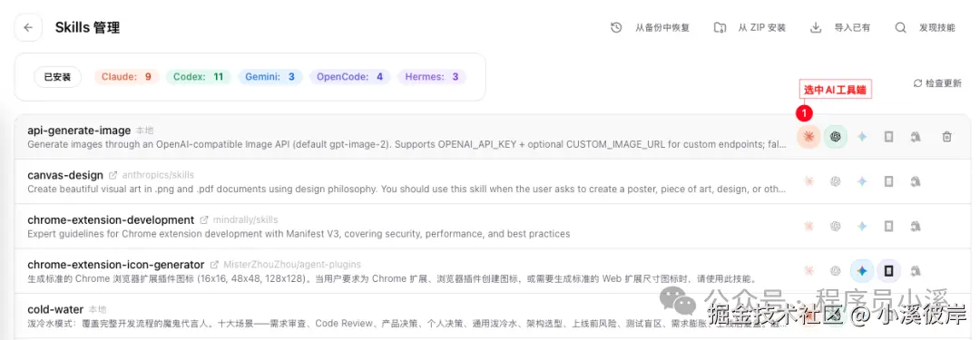Open external link icon beside chrome-extension-icon-generator
This screenshot has height=340, width=980.
(214, 265)
